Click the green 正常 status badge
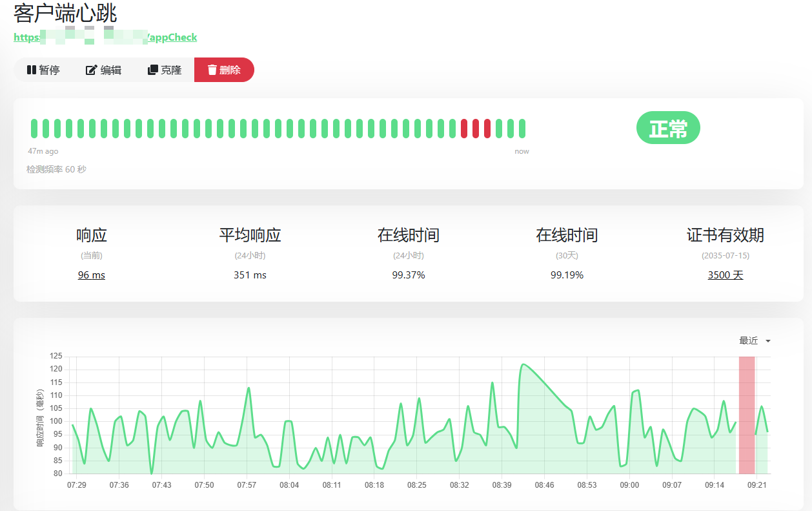Screen dimensions: 812x511 pyautogui.click(x=668, y=128)
